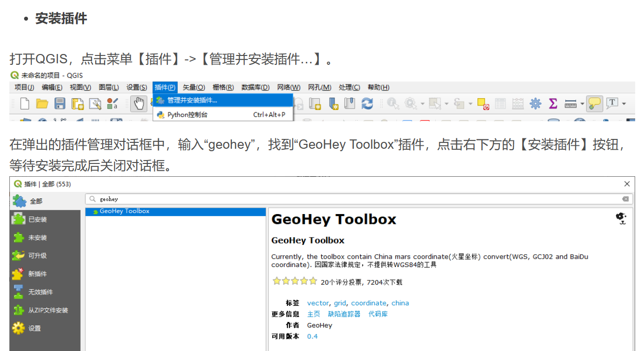
Task: Click the Open Project folder icon
Action: tap(42, 104)
